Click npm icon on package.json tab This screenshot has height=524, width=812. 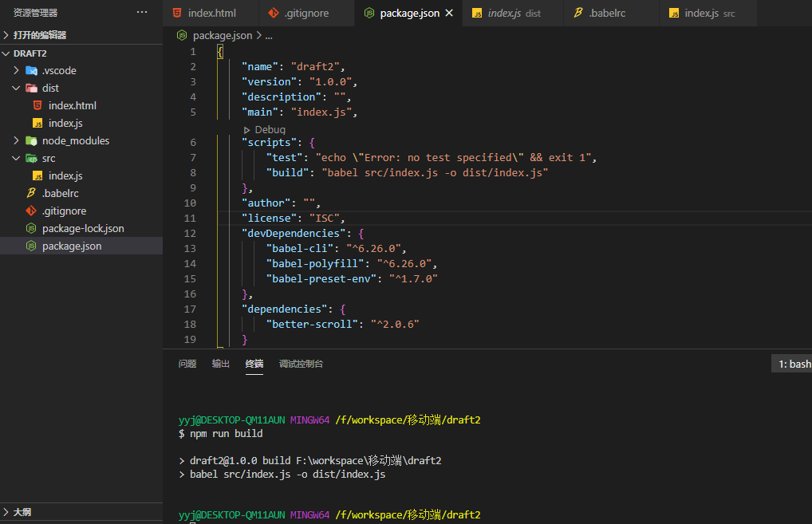click(369, 13)
